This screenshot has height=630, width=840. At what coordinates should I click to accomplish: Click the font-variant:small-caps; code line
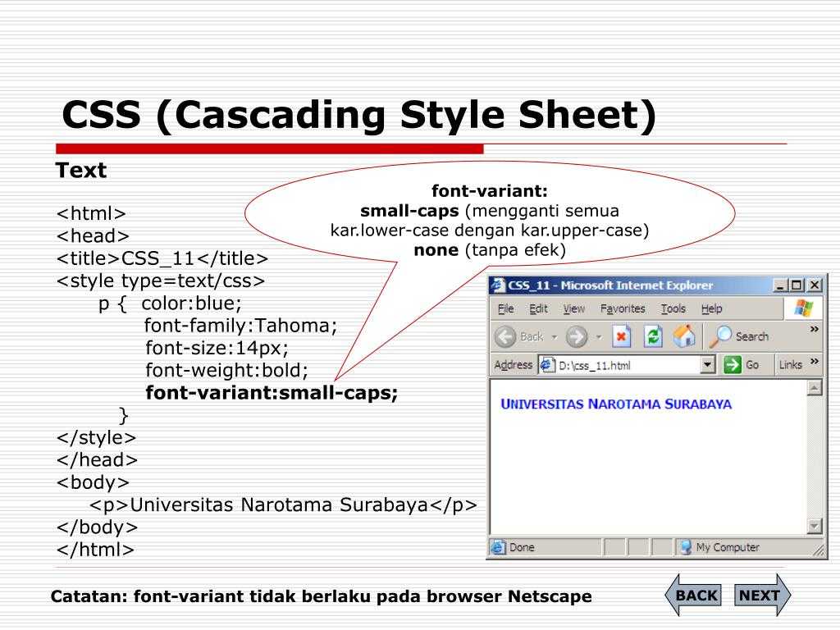272,393
